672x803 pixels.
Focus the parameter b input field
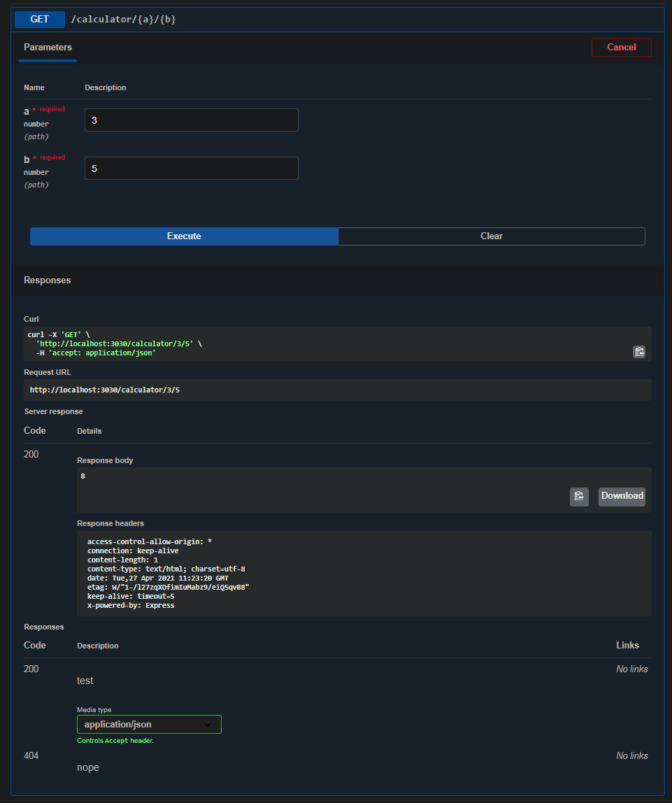click(x=192, y=168)
